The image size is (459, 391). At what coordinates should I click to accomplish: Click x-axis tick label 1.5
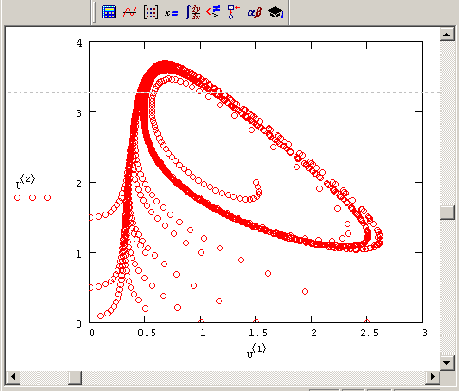258,333
